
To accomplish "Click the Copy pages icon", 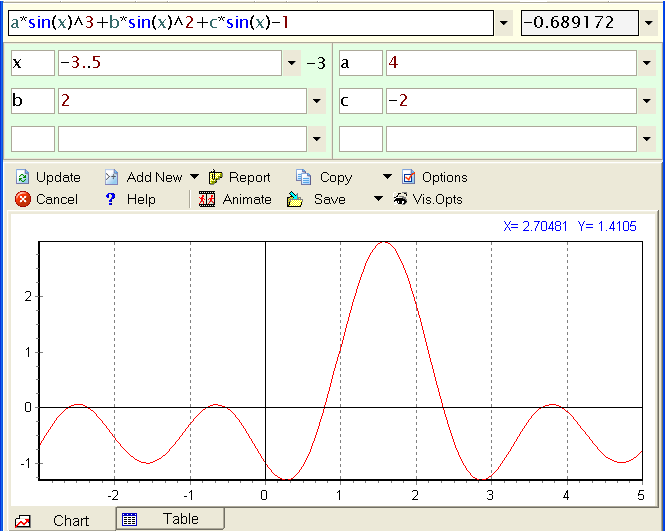I will point(303,177).
